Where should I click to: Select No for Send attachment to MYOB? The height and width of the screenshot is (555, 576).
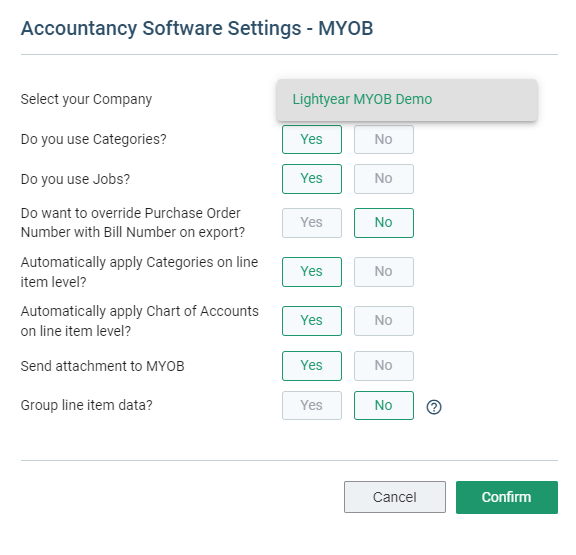[x=384, y=366]
